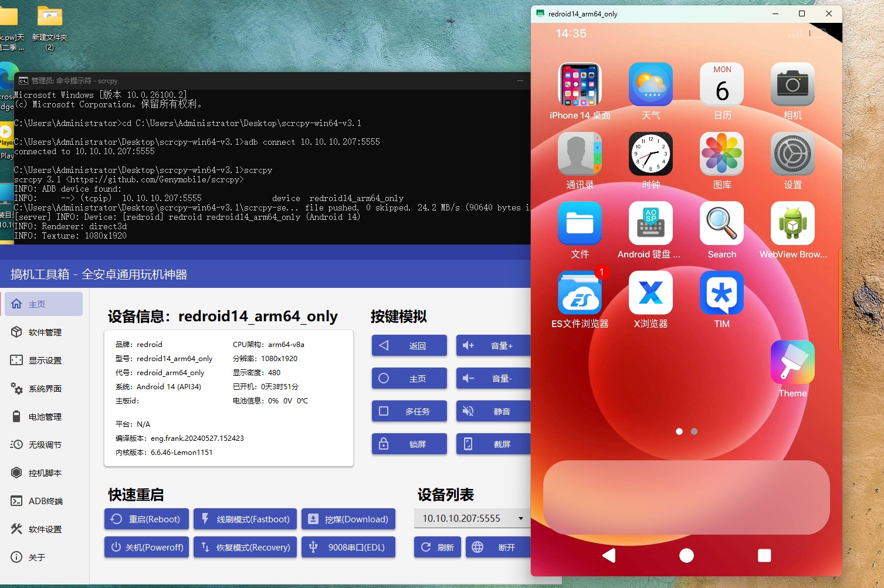Click the 已开机 0天3时51分 uptime text
Image resolution: width=884 pixels, height=588 pixels.
pos(266,387)
